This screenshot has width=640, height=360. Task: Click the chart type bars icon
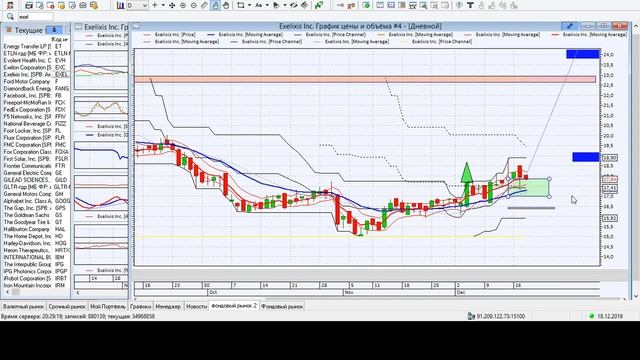(120, 5)
